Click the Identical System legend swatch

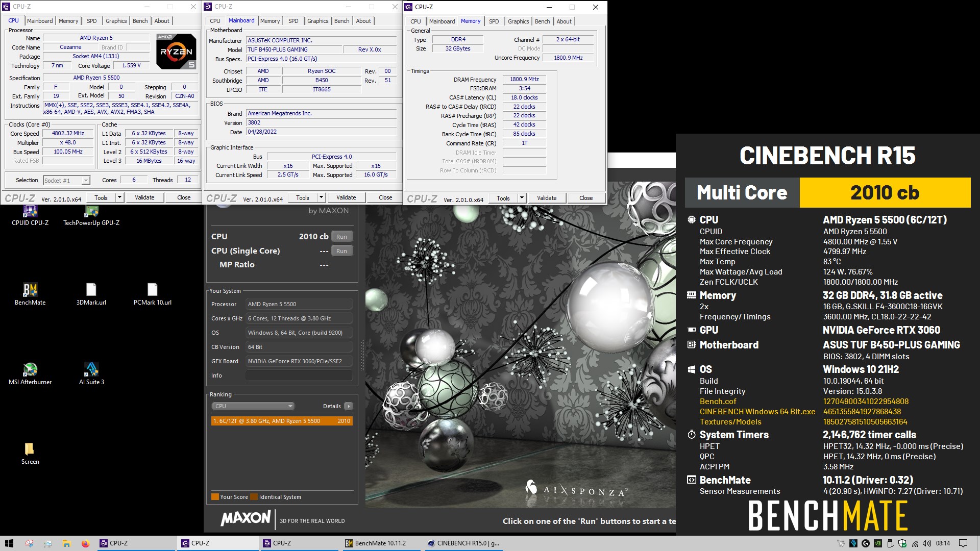pos(254,497)
